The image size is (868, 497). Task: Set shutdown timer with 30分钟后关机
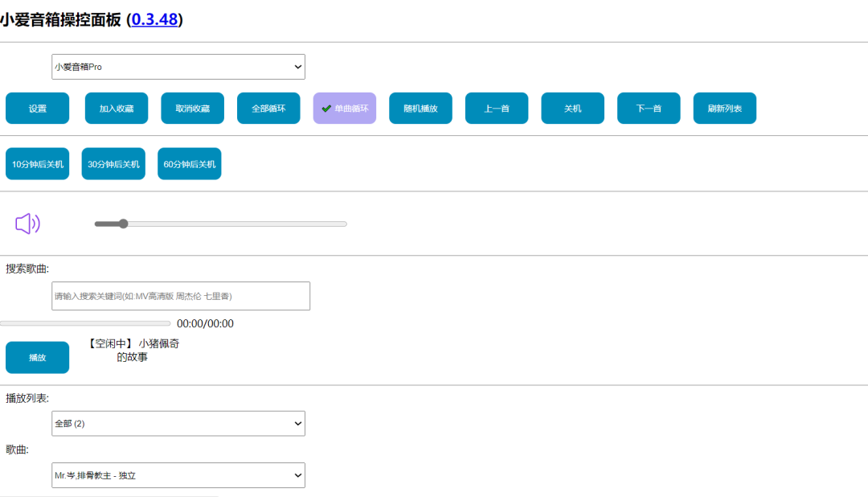coord(113,164)
